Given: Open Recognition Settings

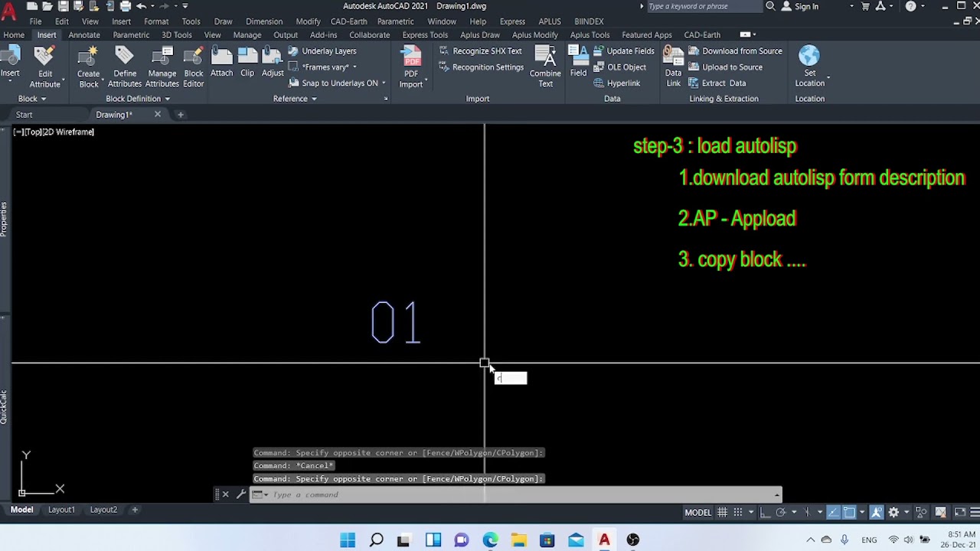Looking at the screenshot, I should [480, 67].
